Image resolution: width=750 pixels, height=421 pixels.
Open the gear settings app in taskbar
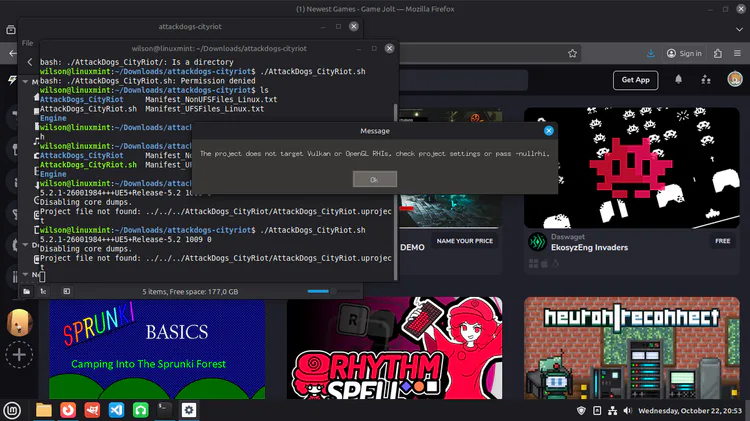tap(188, 410)
